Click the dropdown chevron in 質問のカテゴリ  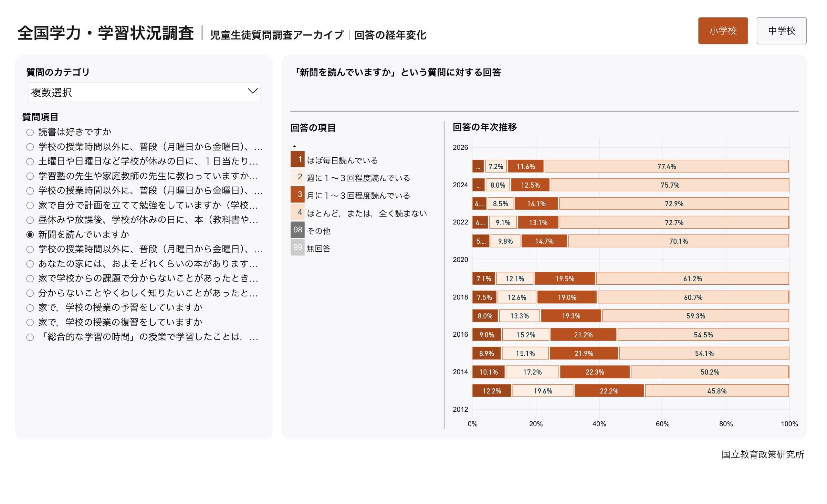pyautogui.click(x=252, y=91)
